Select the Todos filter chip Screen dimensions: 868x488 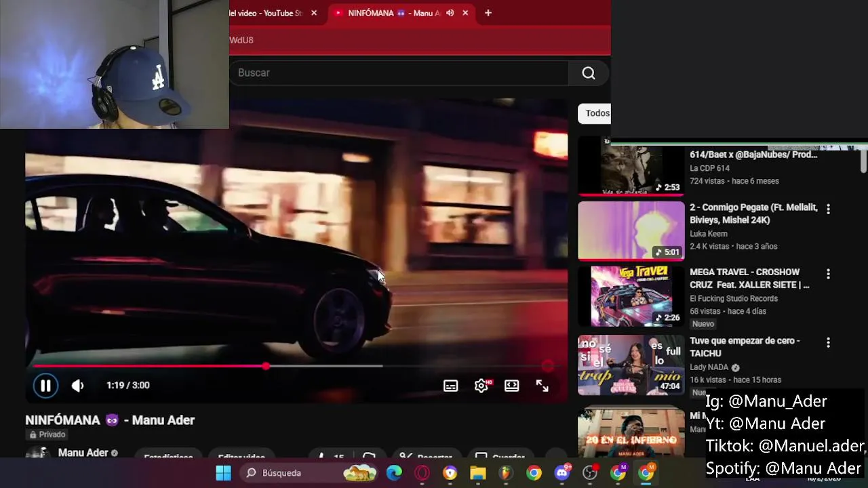[x=595, y=113]
